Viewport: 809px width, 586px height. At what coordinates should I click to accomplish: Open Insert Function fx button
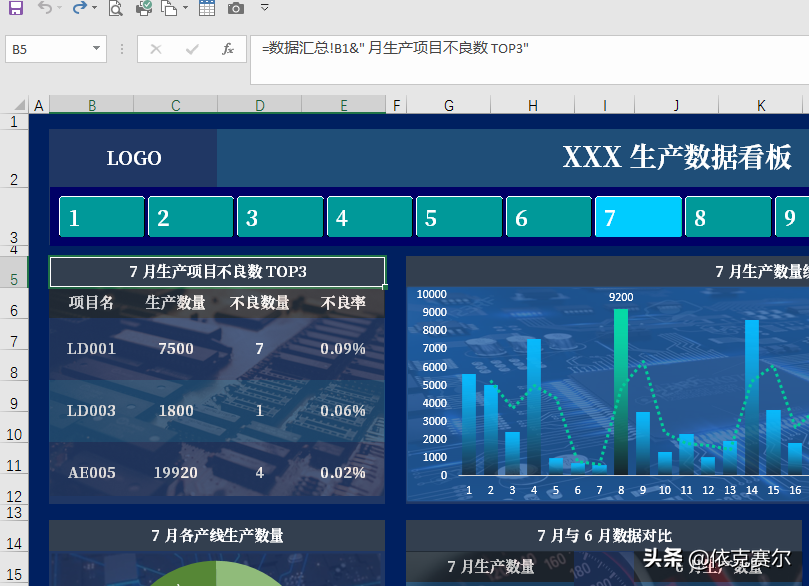pyautogui.click(x=228, y=49)
